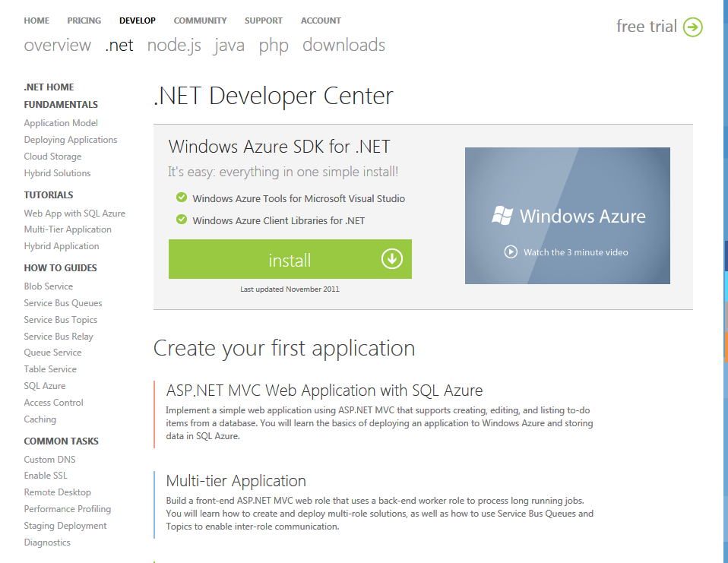The image size is (728, 563).
Task: Open Application Model link
Action: click(61, 123)
